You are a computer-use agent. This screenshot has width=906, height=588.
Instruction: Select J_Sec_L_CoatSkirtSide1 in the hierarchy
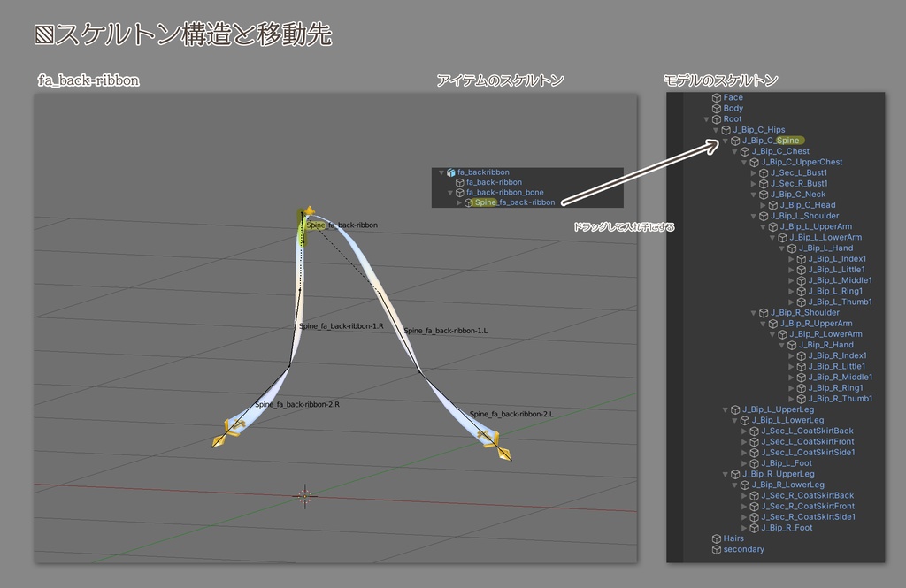point(808,453)
